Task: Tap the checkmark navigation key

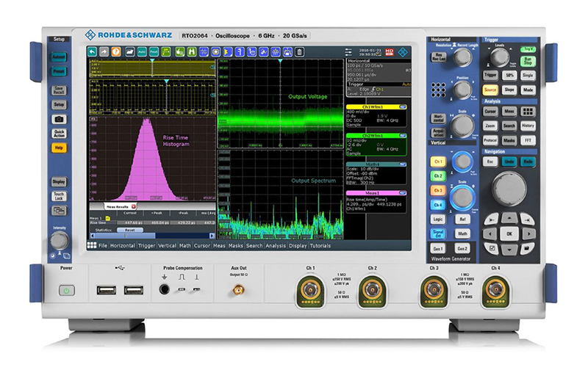Action: click(x=492, y=248)
